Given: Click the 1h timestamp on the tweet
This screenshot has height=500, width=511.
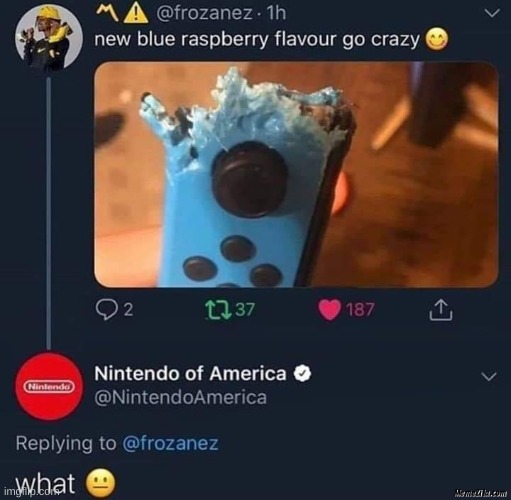Looking at the screenshot, I should (277, 14).
